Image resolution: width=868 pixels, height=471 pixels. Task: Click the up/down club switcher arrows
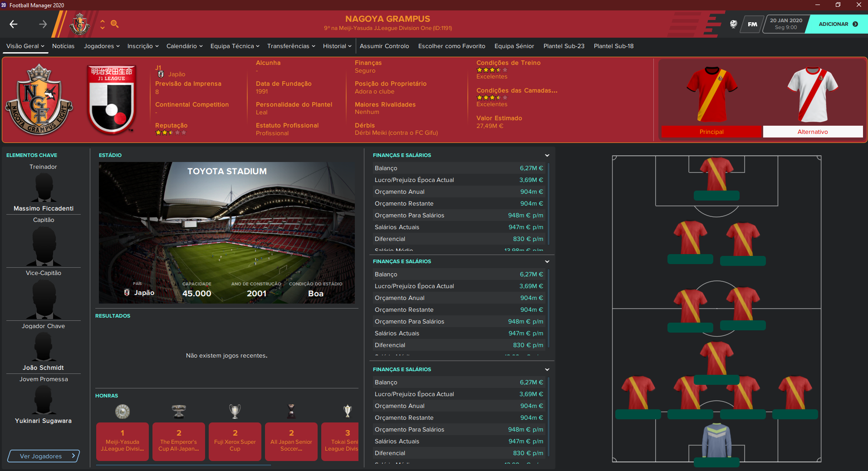point(103,24)
